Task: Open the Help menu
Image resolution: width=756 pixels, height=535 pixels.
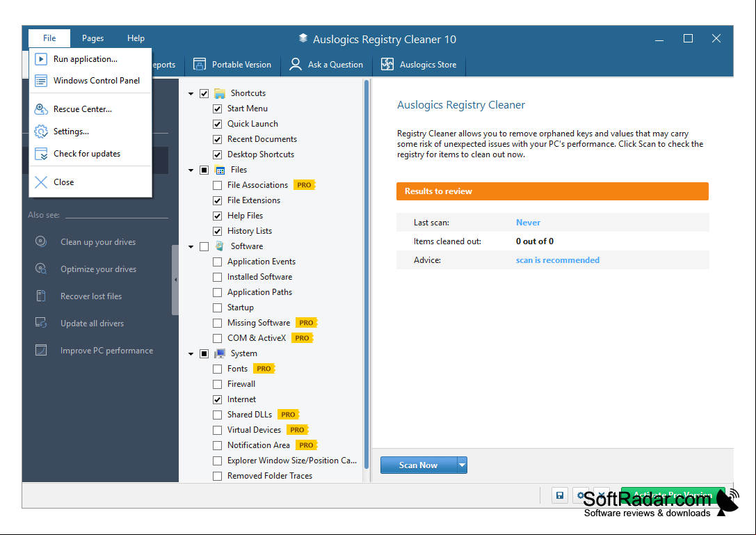Action: click(136, 38)
